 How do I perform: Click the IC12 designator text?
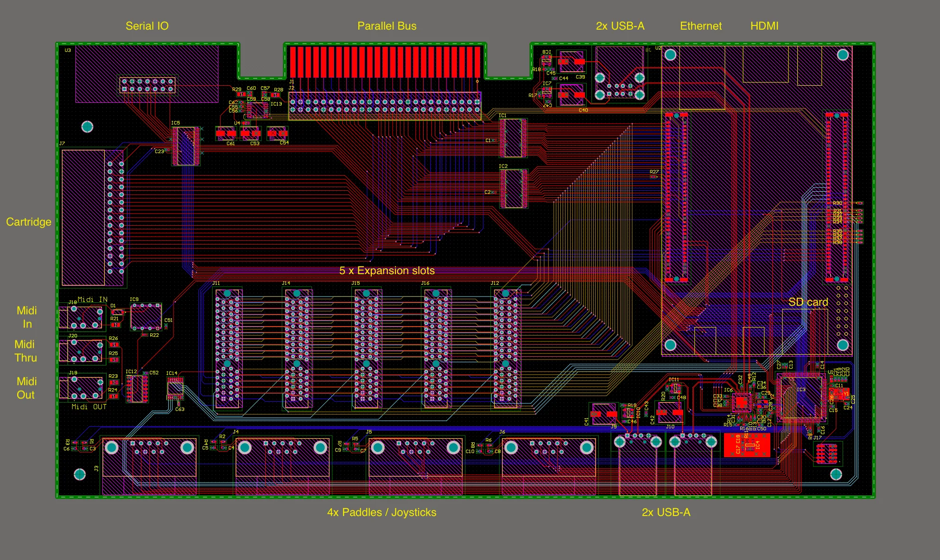(131, 372)
